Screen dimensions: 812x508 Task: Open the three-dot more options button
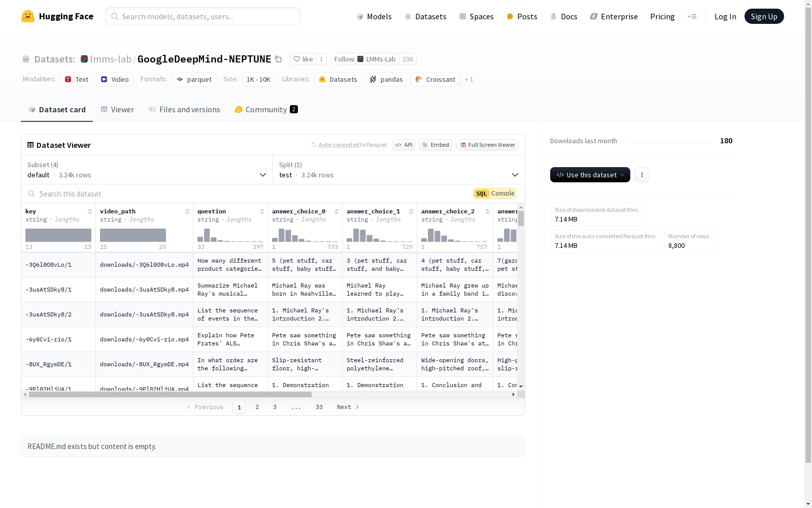(x=642, y=175)
